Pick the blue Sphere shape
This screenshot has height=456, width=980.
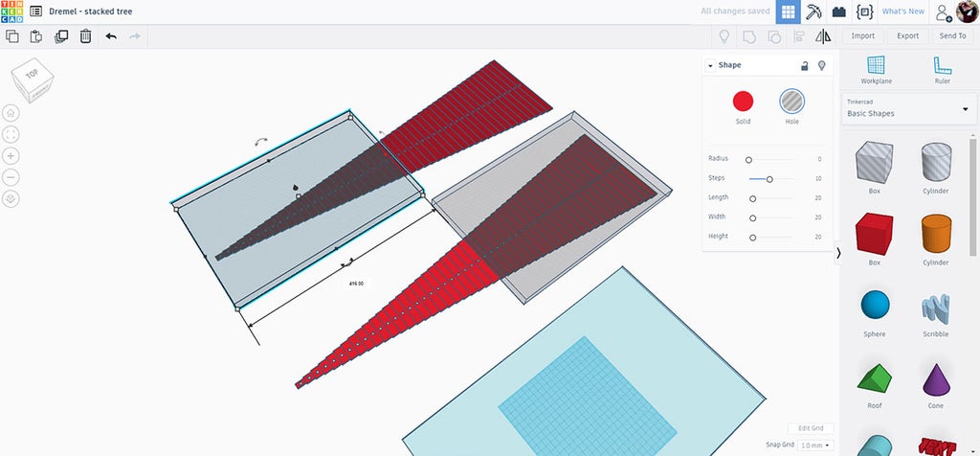tap(875, 305)
